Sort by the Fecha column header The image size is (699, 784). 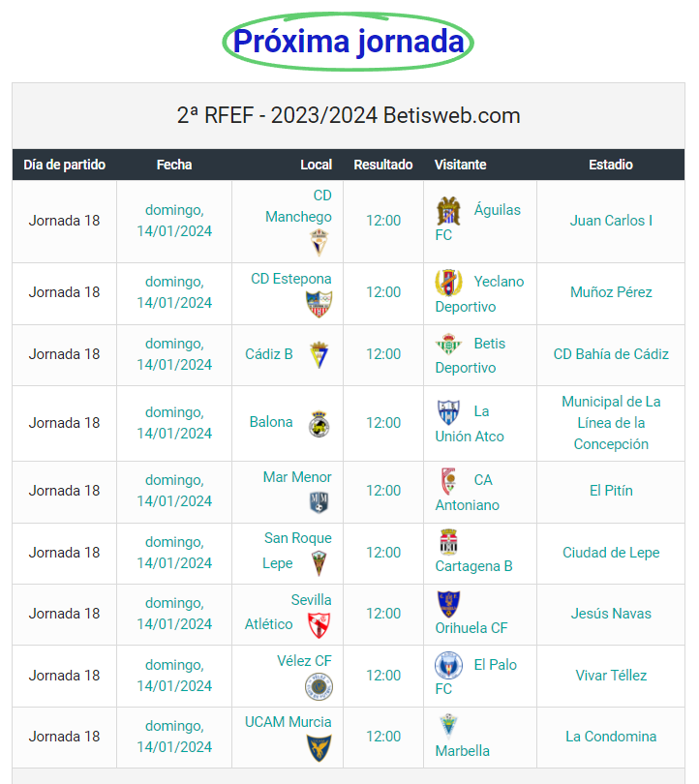pos(174,165)
